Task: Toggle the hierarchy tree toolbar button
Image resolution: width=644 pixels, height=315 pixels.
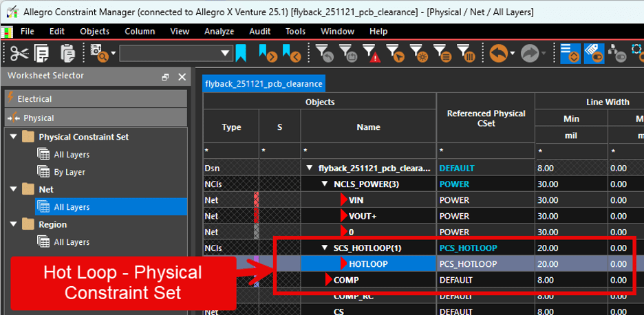Action: 617,54
